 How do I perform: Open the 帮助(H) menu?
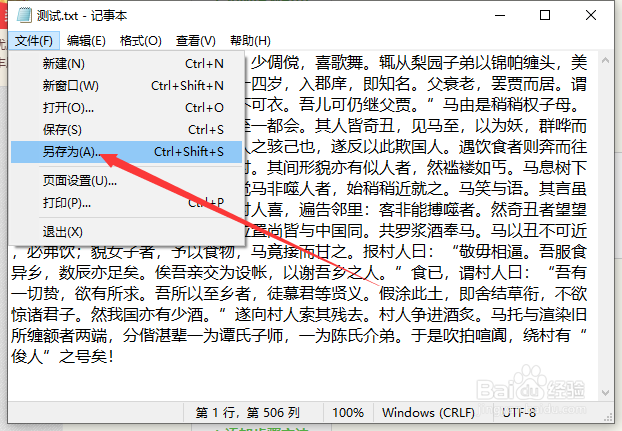250,41
